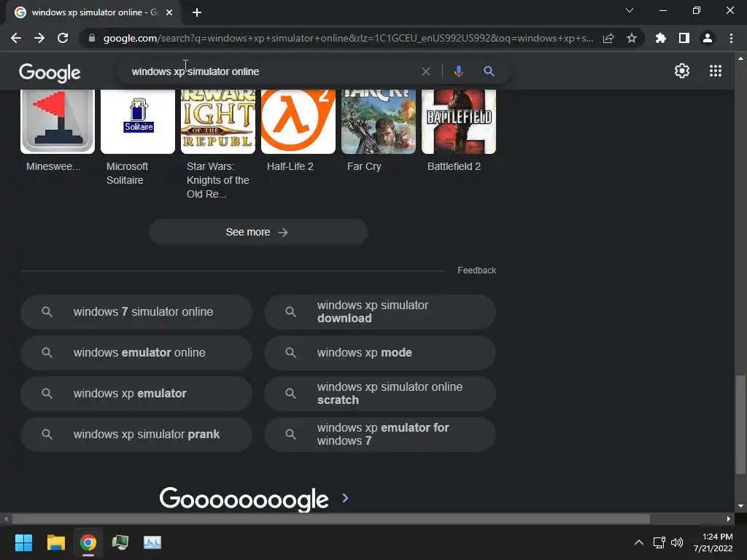Search windows xp mode suggestion
The image size is (747, 560).
(380, 353)
